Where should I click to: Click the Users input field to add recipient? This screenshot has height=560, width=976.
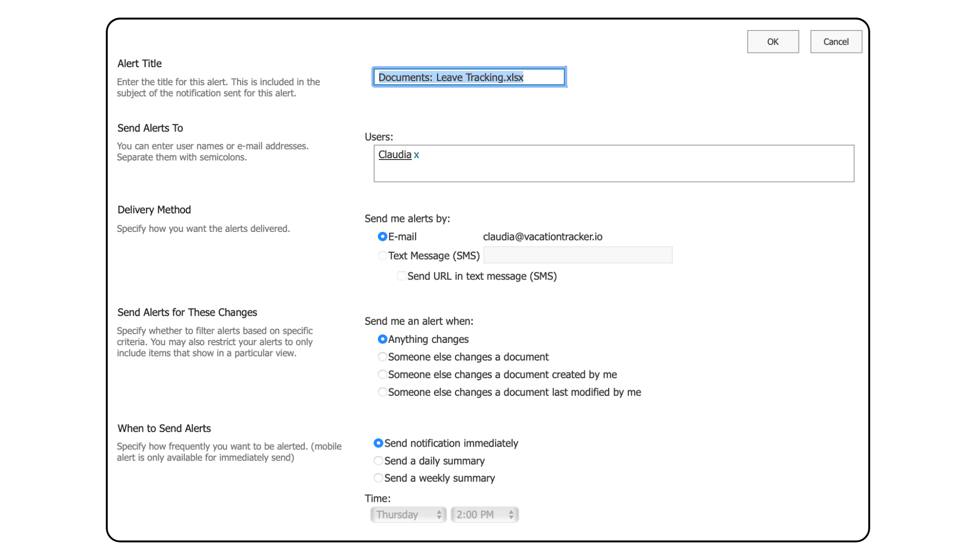click(x=612, y=163)
